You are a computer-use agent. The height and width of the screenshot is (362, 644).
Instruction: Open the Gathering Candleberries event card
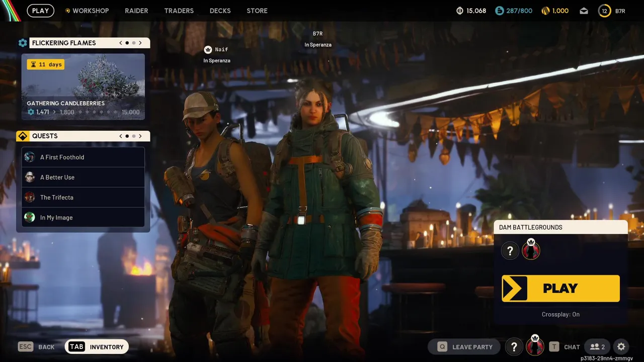pos(83,87)
